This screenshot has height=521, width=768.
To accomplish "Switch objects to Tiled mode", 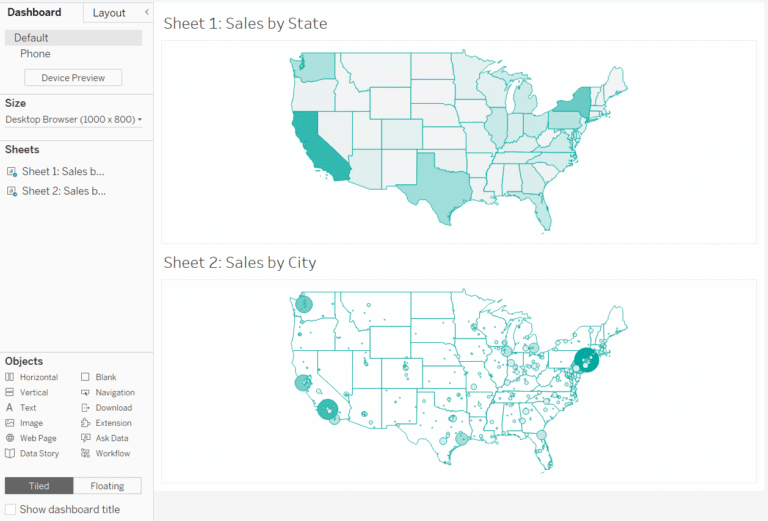I will point(39,486).
